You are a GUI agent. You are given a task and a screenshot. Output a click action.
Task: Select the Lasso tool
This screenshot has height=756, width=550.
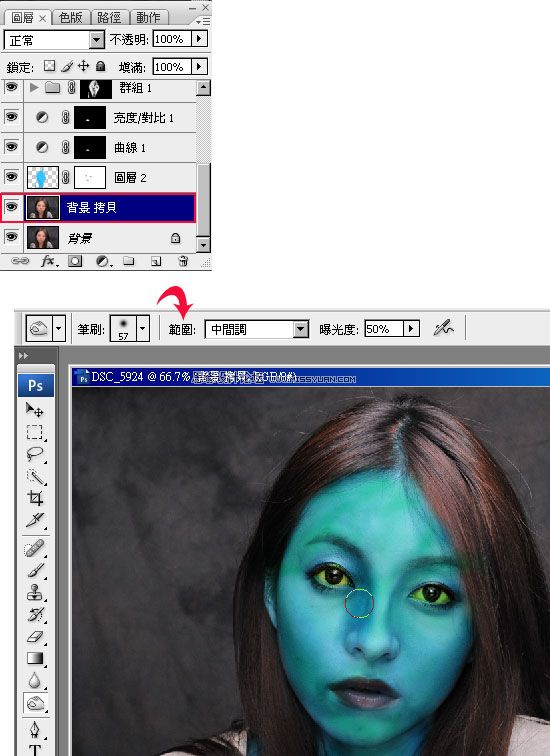click(35, 454)
